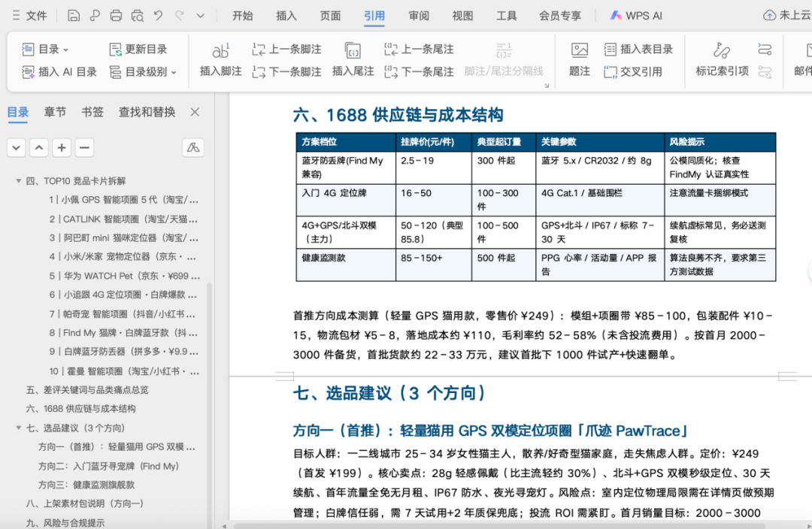Click the Save icon in quick toolbar
Screen dimensions: 812x529
tap(74, 16)
